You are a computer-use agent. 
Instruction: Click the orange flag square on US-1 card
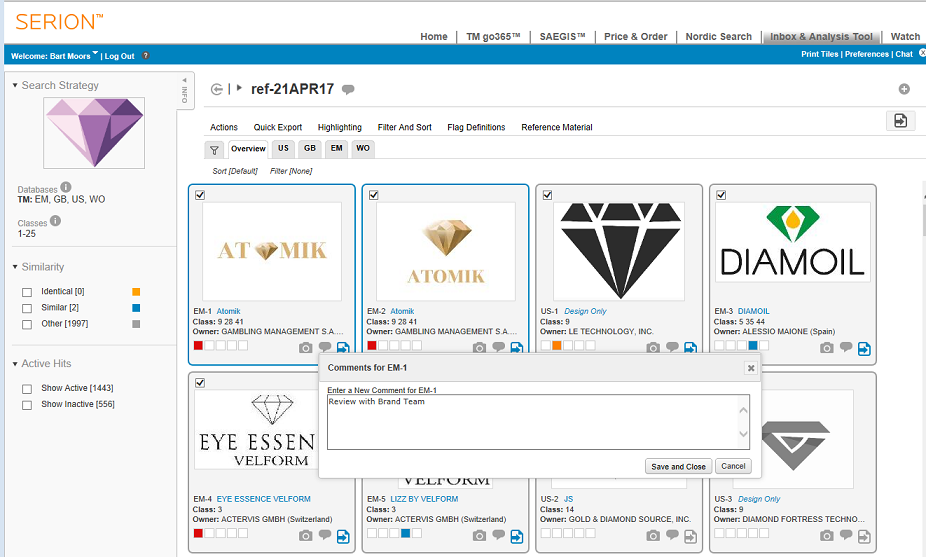556,345
